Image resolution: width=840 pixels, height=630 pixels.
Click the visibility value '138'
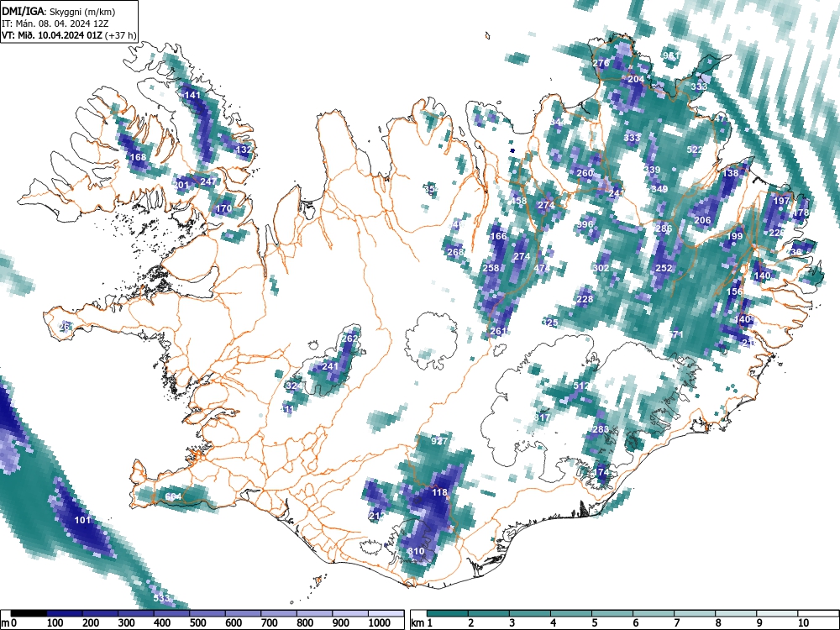pyautogui.click(x=731, y=173)
